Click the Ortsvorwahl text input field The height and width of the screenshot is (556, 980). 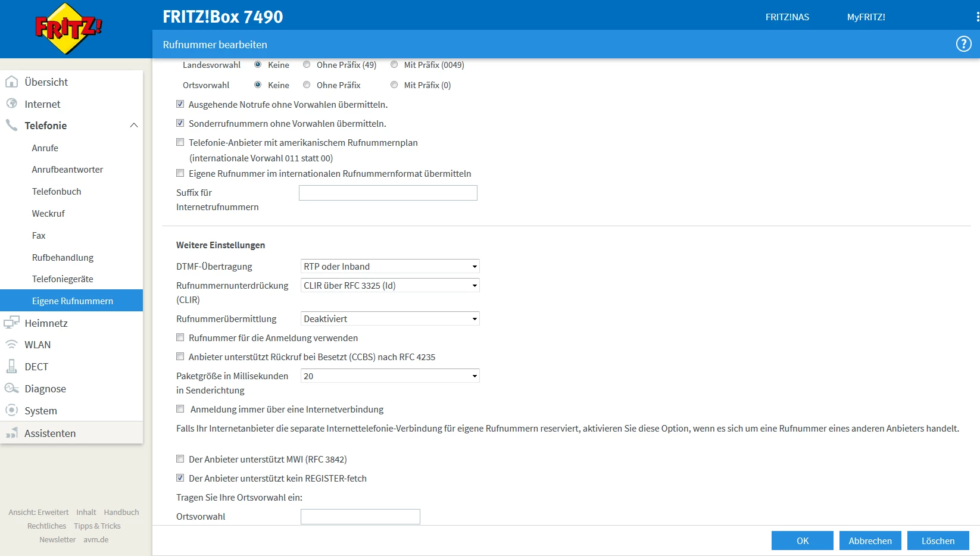(x=360, y=517)
